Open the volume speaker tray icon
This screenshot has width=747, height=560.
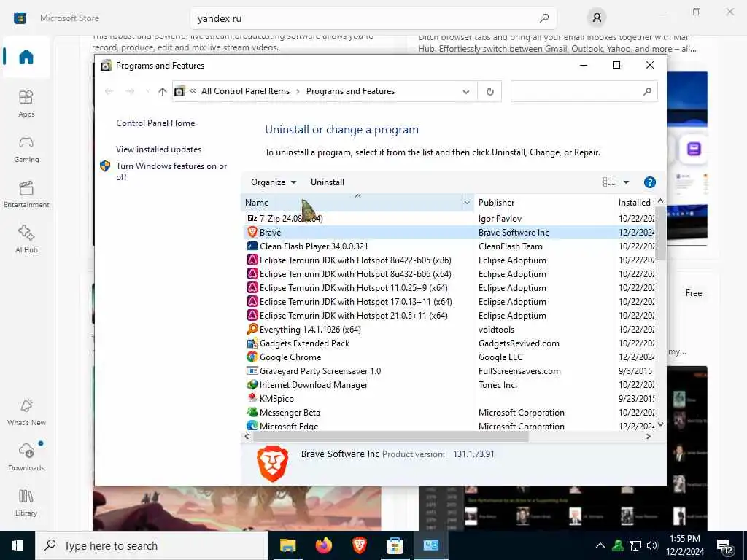[x=653, y=545]
